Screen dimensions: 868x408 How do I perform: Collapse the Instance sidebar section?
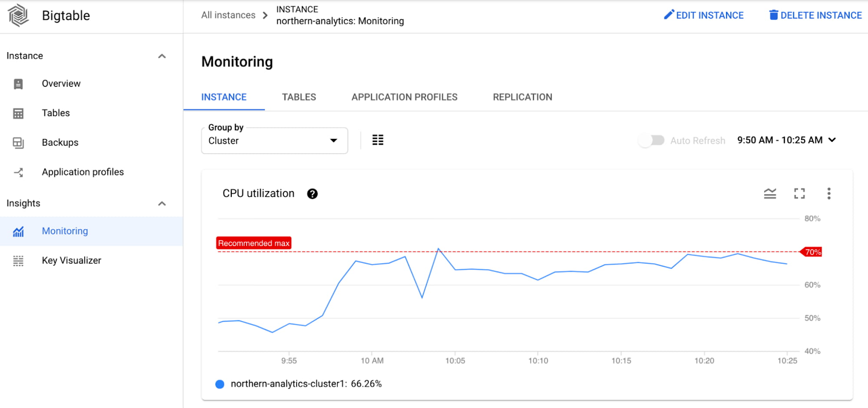point(162,56)
